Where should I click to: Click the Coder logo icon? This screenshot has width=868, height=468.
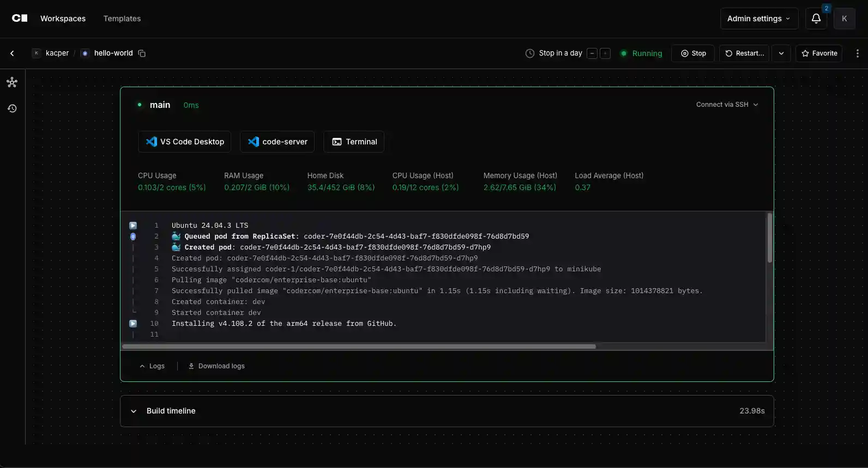20,19
